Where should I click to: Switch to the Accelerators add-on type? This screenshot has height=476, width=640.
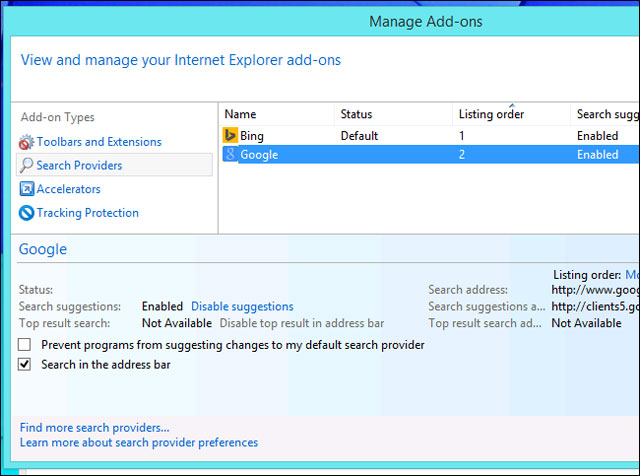point(68,189)
